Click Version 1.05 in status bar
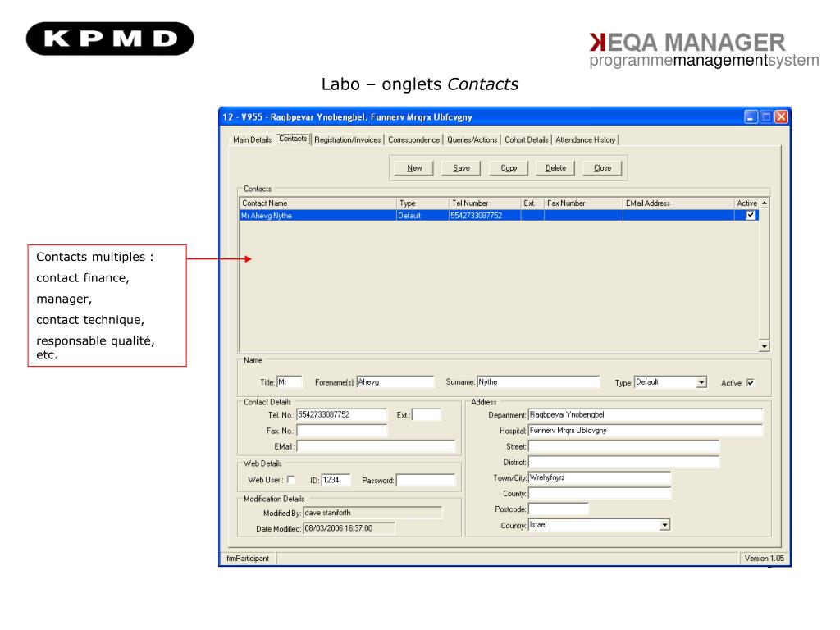The image size is (840, 630). pyautogui.click(x=764, y=558)
